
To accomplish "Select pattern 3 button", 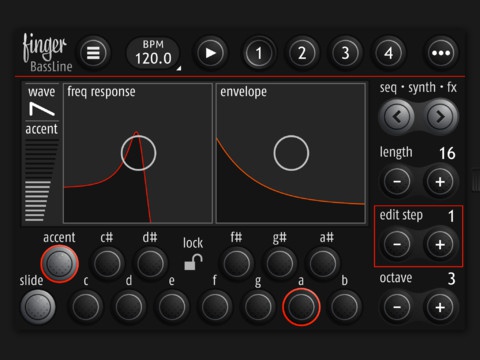I will [345, 53].
